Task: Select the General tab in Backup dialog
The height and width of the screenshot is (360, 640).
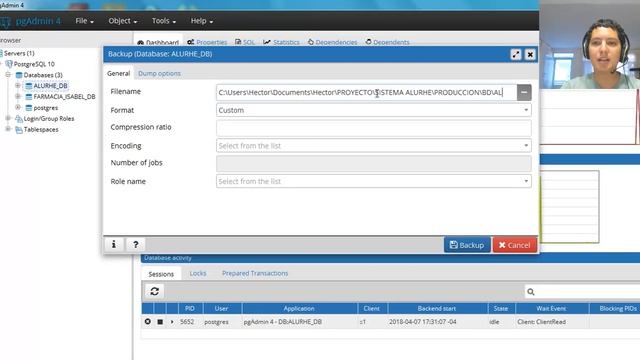Action: click(x=118, y=73)
